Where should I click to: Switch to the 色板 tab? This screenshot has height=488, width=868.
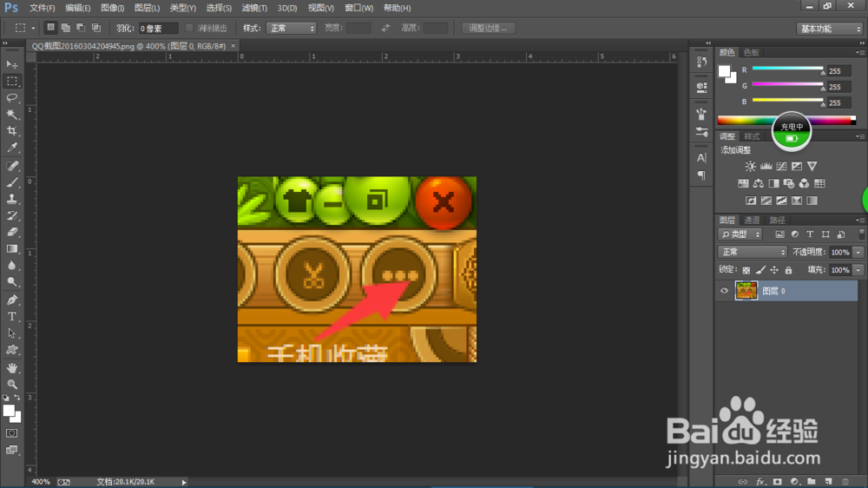751,53
